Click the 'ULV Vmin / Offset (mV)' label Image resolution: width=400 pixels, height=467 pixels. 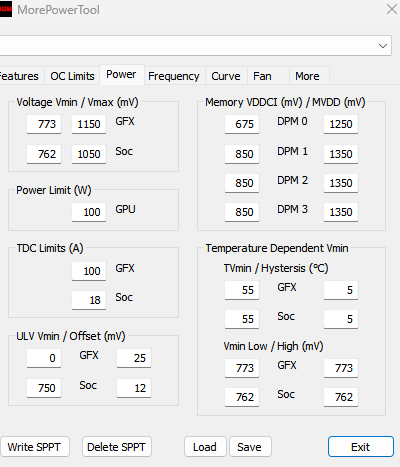point(71,336)
